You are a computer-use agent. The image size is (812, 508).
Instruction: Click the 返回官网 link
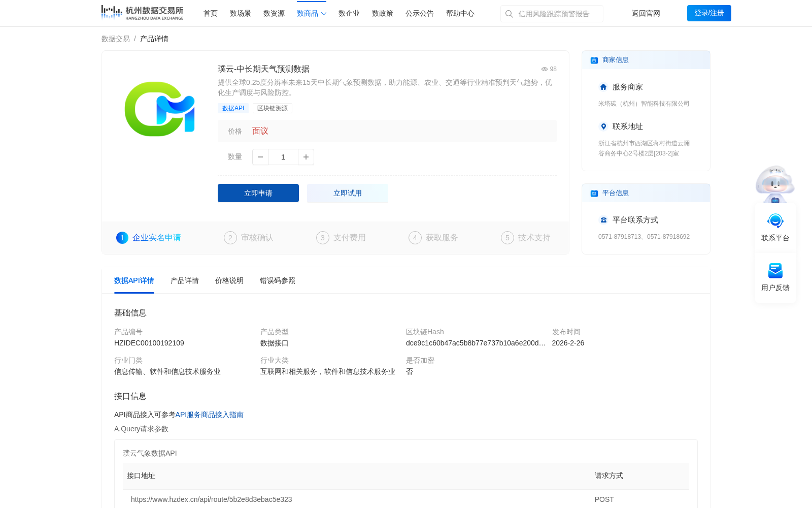pyautogui.click(x=646, y=14)
